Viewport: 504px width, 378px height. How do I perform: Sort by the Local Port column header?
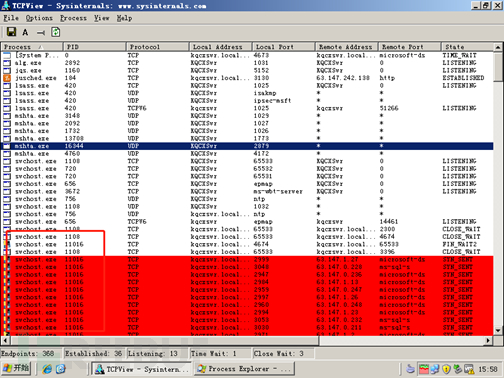tap(284, 47)
